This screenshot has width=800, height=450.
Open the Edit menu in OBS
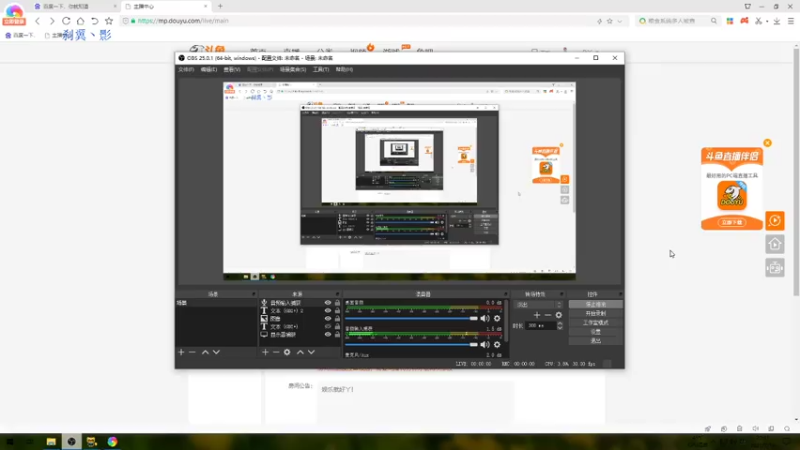pos(208,69)
